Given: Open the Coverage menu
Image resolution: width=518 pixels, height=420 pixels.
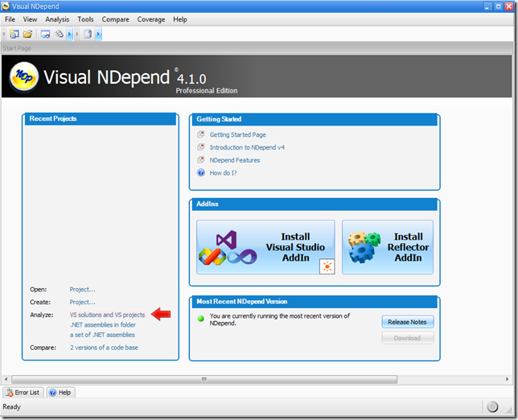Looking at the screenshot, I should tap(151, 19).
